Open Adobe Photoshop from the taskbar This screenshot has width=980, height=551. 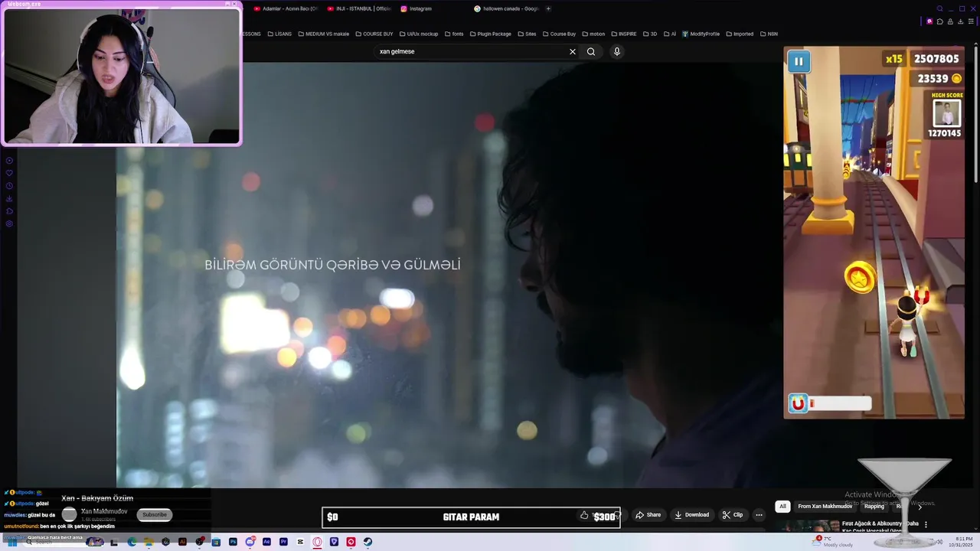click(233, 542)
